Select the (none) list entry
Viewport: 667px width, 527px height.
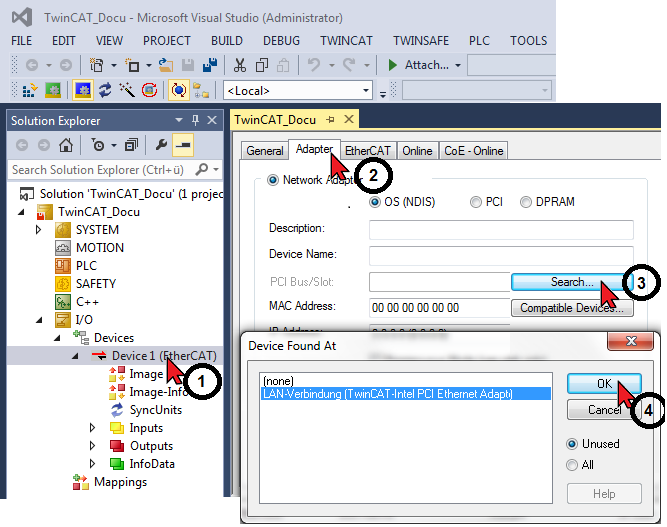(406, 381)
